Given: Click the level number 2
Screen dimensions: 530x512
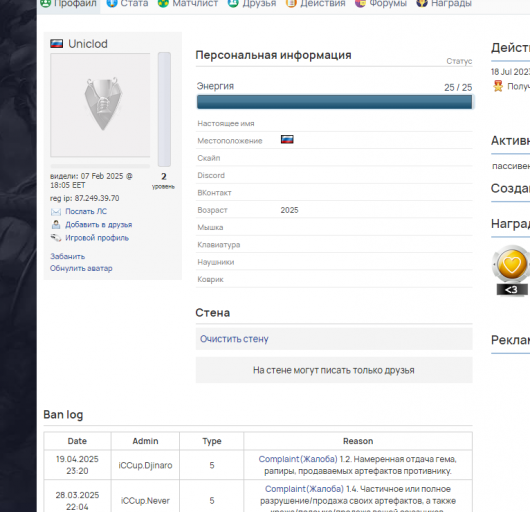Looking at the screenshot, I should tap(164, 176).
